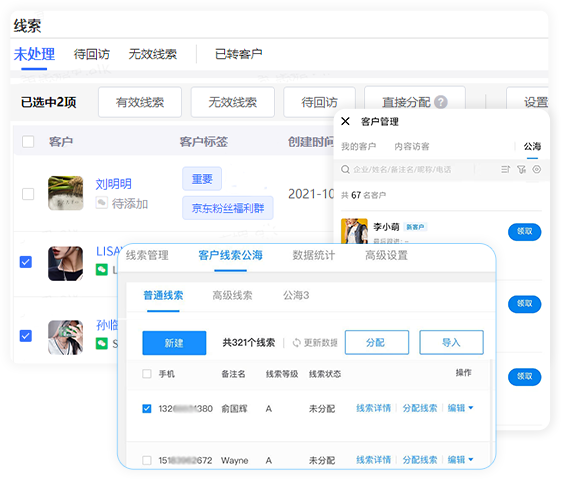Click the customer search input field

coord(411,169)
